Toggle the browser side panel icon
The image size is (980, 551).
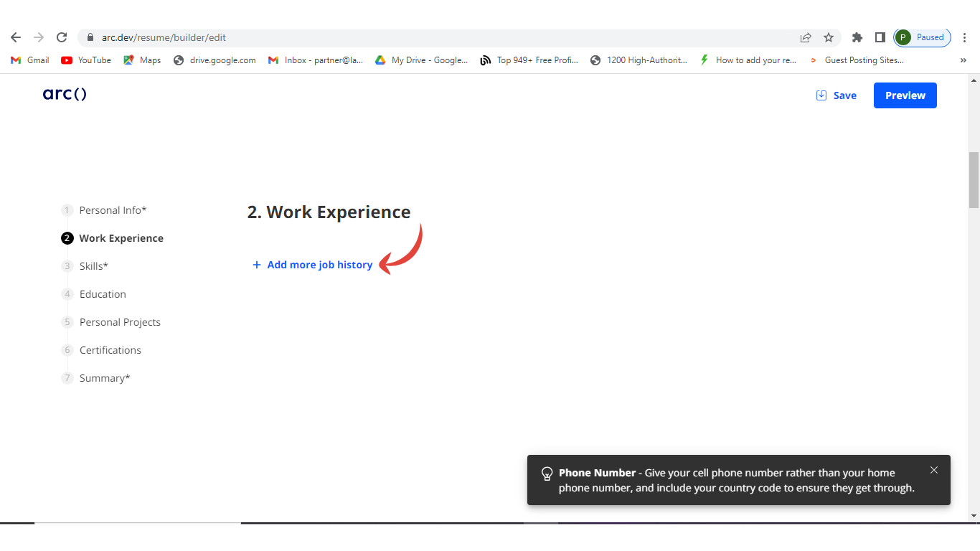coord(880,37)
